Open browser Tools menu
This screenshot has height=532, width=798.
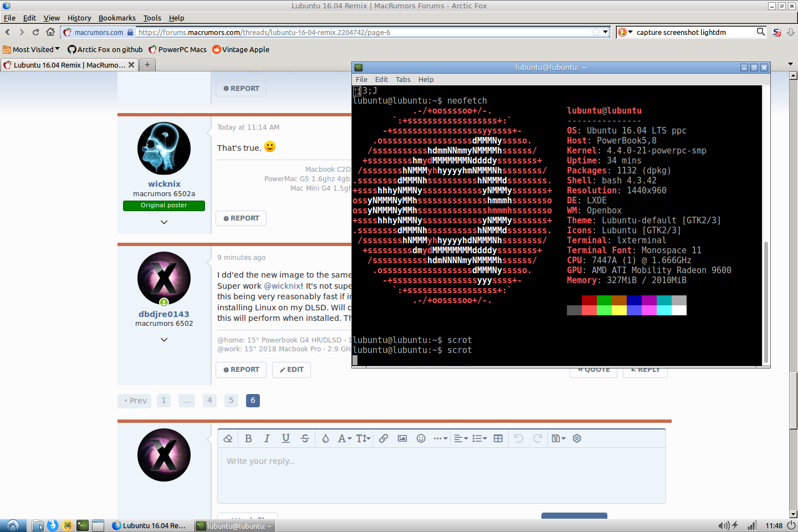(x=152, y=18)
